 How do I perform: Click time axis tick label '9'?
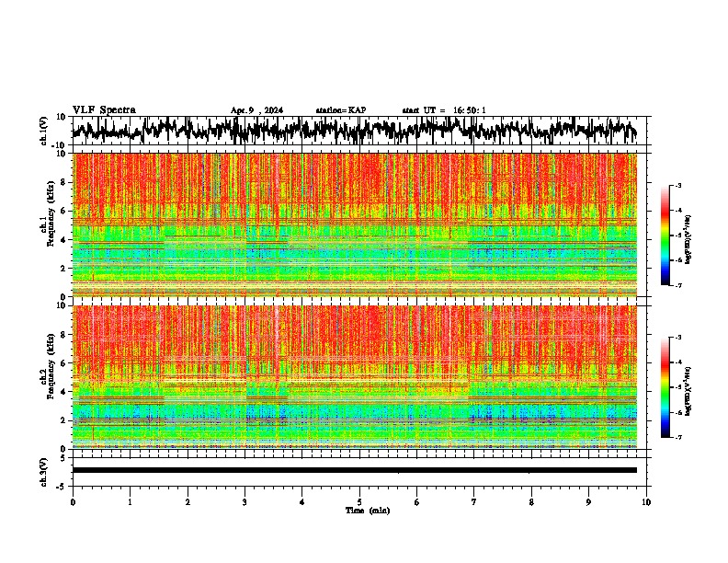(x=589, y=502)
